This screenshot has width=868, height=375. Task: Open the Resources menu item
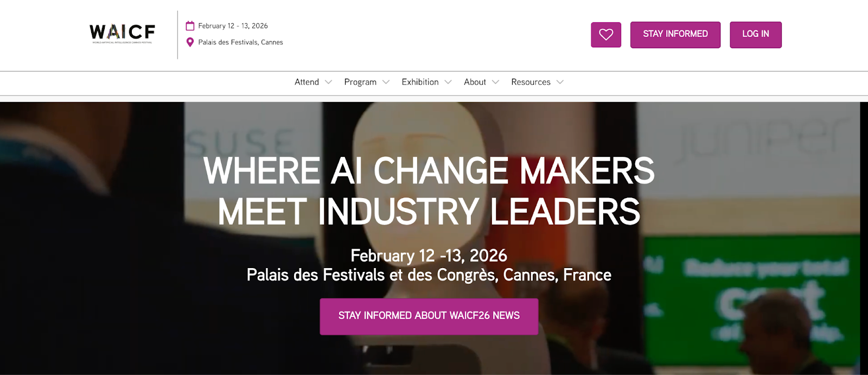(531, 82)
